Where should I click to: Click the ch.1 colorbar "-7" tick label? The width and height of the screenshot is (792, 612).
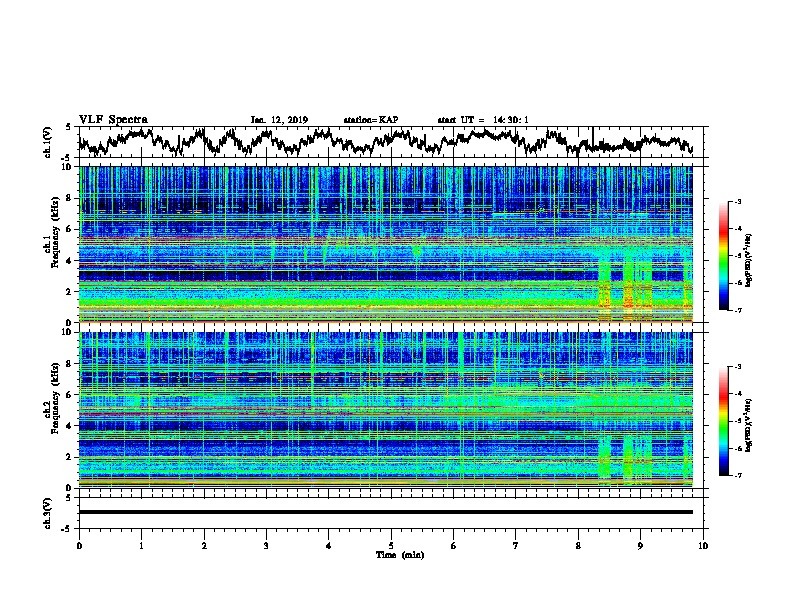(737, 310)
